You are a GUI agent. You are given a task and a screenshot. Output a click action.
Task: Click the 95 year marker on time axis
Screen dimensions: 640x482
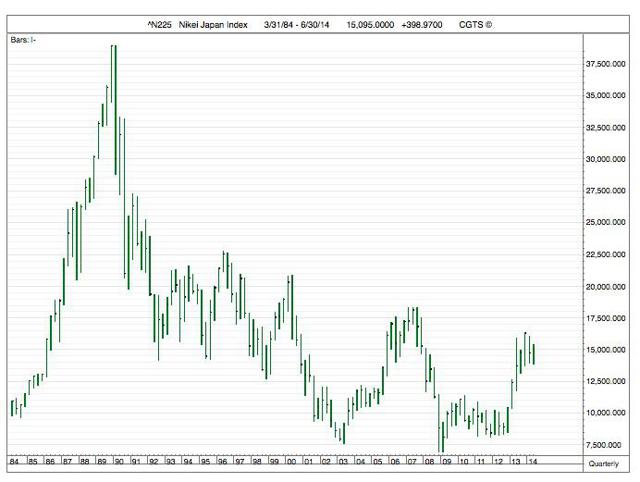(205, 462)
